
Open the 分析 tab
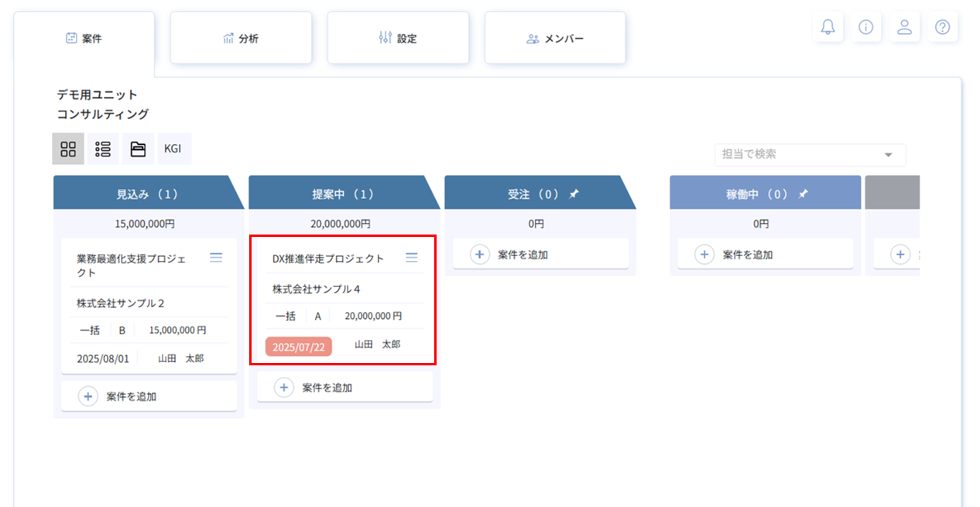coord(241,38)
